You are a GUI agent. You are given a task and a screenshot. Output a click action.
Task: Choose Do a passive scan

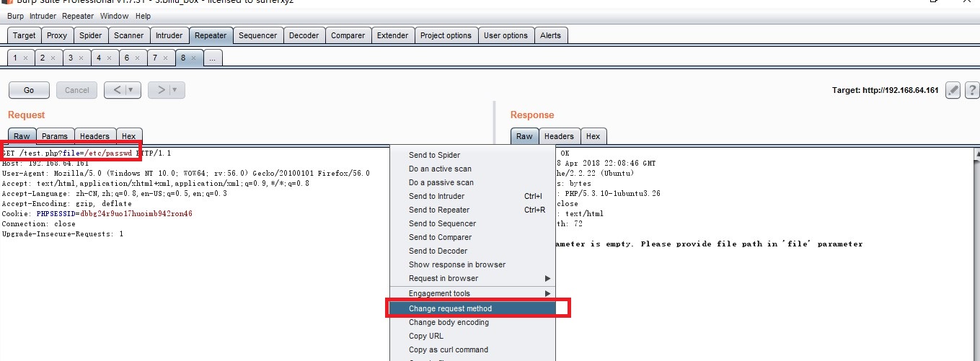472,182
